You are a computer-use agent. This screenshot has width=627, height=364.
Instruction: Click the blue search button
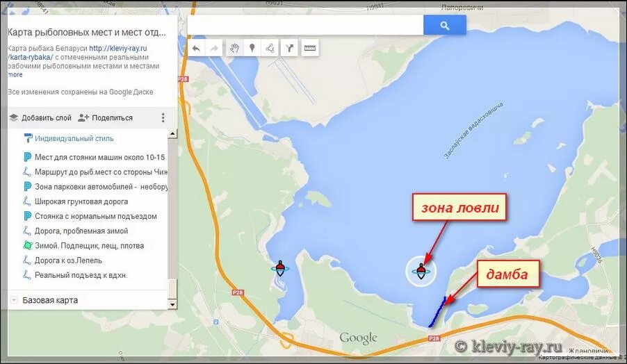(x=445, y=26)
